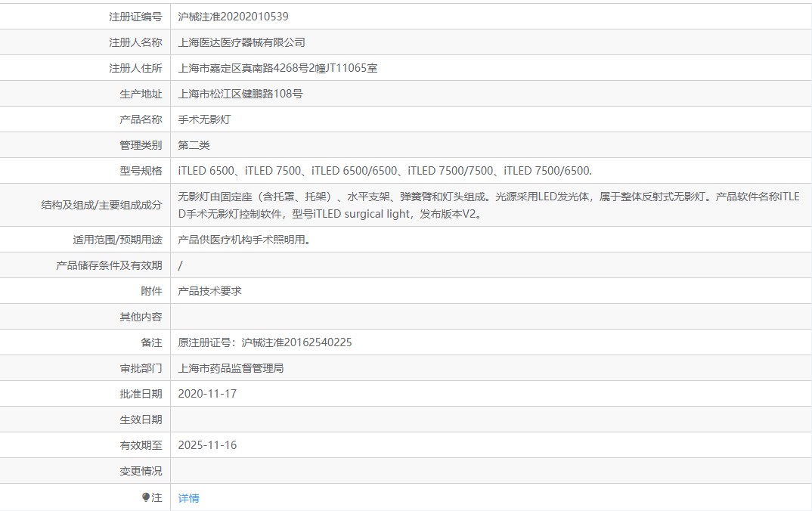This screenshot has height=511, width=812.
Task: Click the 生效日期 row label
Action: tap(141, 420)
